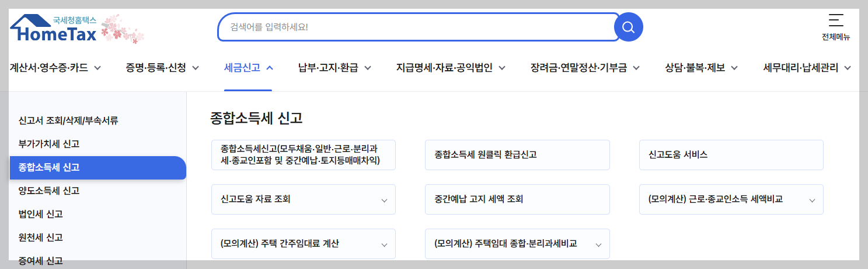Click chevron beside 장려금·연말정산·기부금
Screen dimensions: 868x269
(636, 68)
